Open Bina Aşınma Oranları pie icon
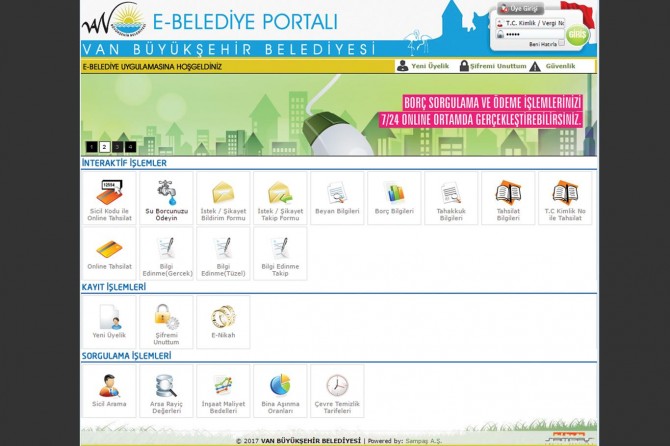The width and height of the screenshot is (670, 446). click(280, 385)
